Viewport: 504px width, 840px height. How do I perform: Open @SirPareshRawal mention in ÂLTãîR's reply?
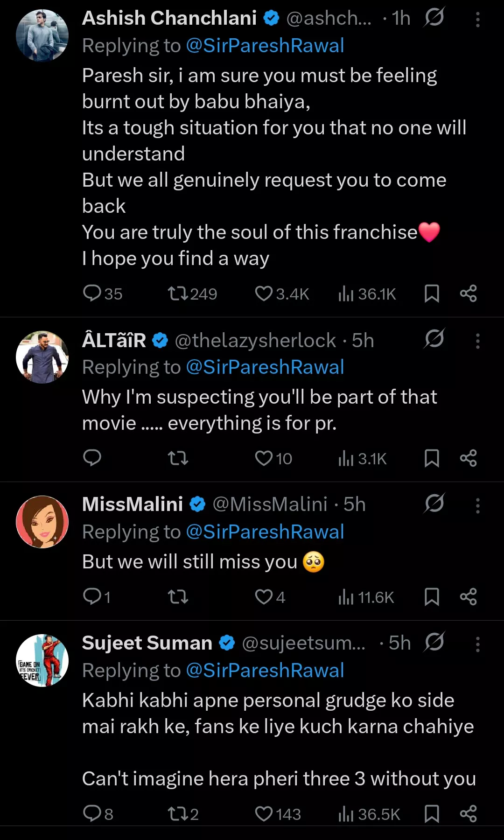265,367
